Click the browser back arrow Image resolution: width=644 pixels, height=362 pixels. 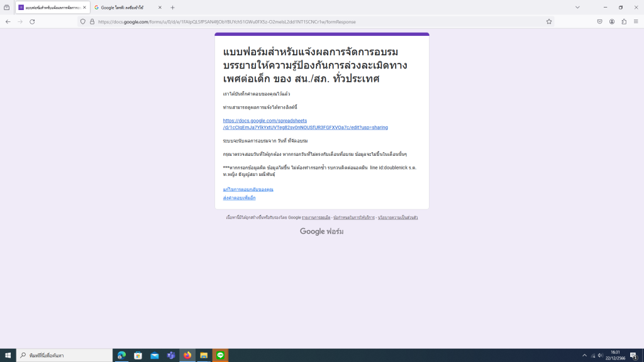click(8, 21)
